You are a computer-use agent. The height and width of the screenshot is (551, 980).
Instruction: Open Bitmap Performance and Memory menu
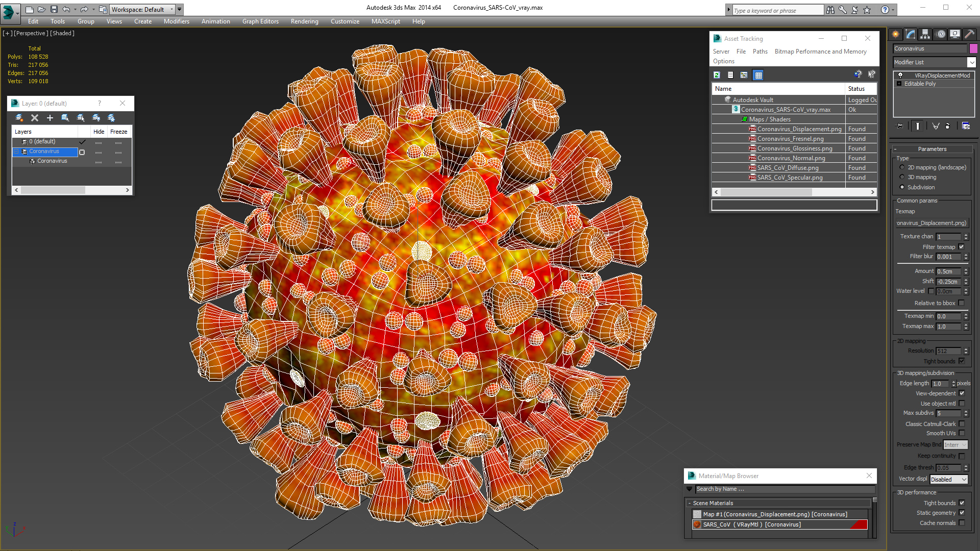pyautogui.click(x=821, y=52)
